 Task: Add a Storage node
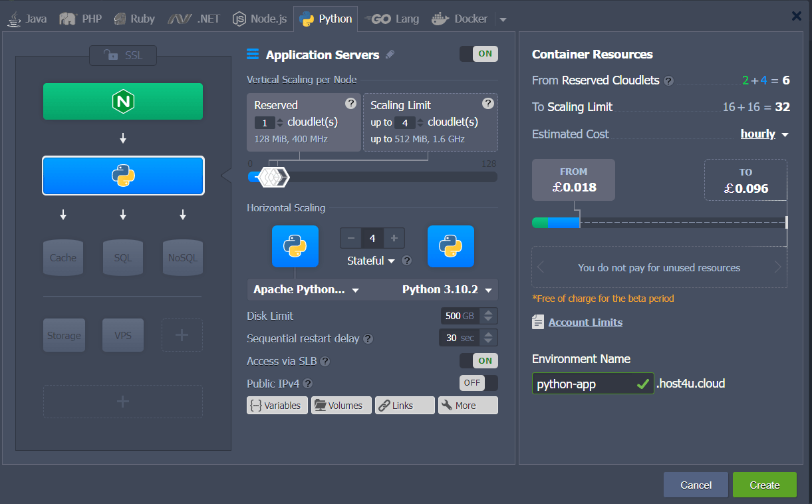point(64,335)
